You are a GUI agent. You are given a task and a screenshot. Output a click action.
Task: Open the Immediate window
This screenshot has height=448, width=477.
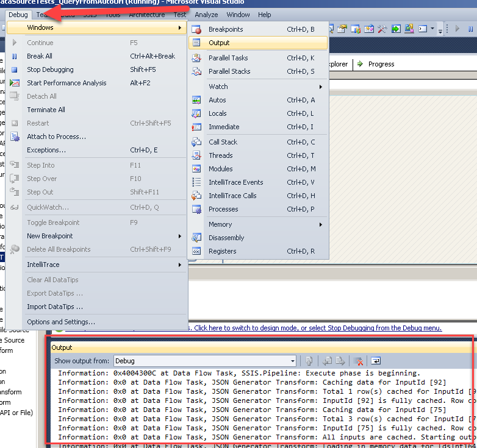[x=258, y=127]
